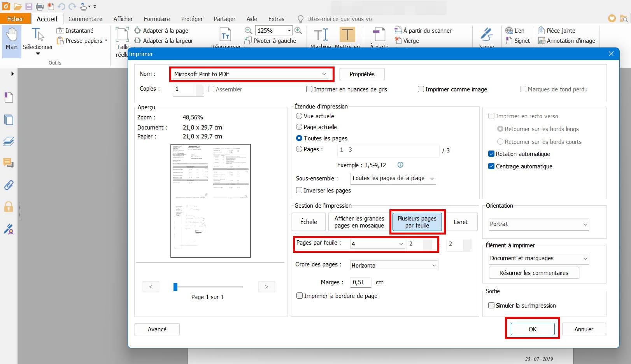Click the Lien link tool
The height and width of the screenshot is (364, 631).
(515, 30)
